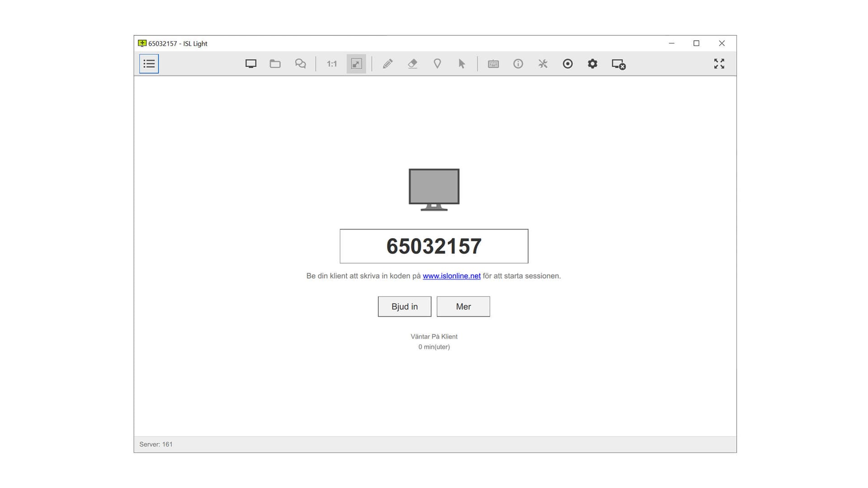Click the 0 min(uter) timer text
Image resolution: width=868 pixels, height=488 pixels.
coord(434,347)
